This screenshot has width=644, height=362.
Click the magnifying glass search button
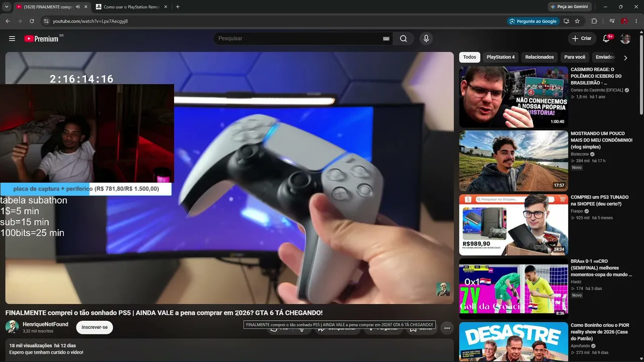[x=404, y=39]
